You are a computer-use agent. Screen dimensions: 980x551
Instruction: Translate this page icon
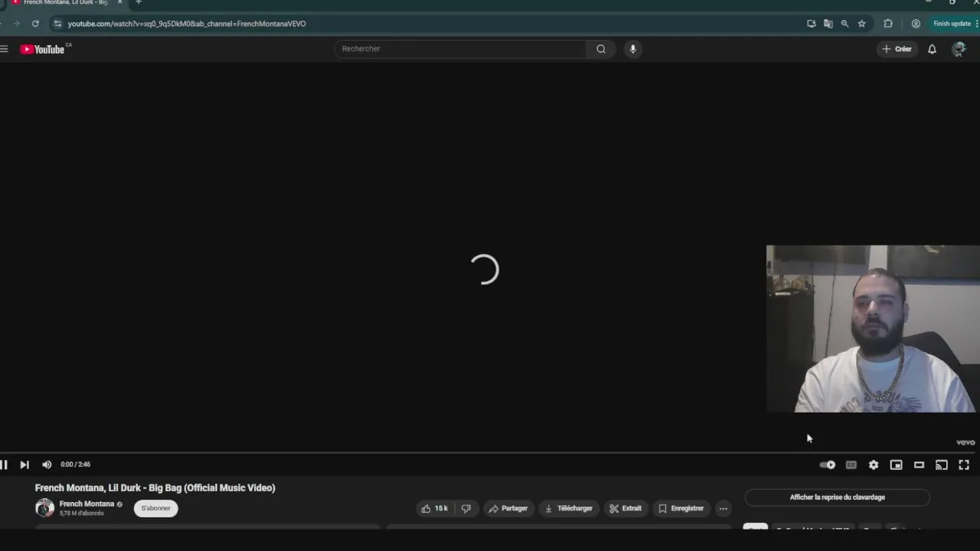[x=828, y=24]
